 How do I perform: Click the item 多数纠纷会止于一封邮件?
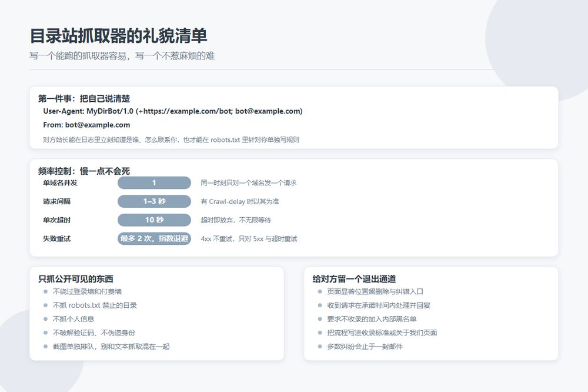coord(365,347)
